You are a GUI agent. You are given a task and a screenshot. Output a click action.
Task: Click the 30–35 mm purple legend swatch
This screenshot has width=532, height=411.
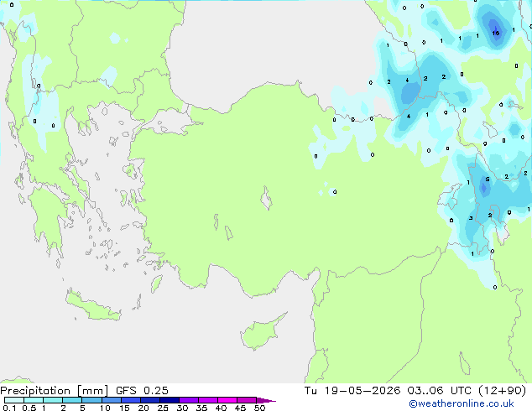coord(189,400)
